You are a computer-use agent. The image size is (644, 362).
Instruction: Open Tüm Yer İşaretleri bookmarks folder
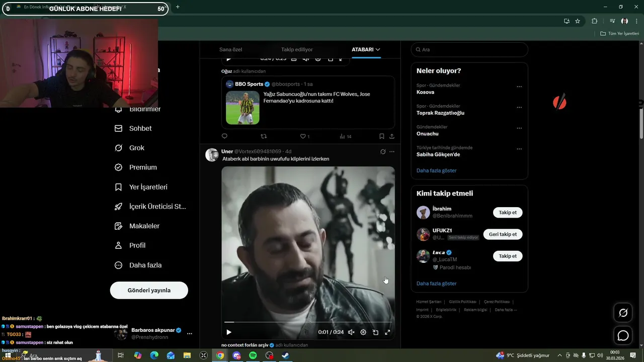(619, 34)
